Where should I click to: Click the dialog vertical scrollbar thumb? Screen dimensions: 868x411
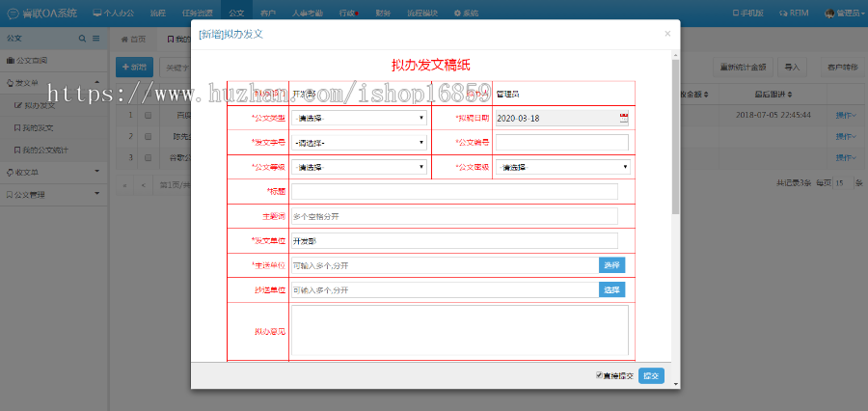point(675,136)
